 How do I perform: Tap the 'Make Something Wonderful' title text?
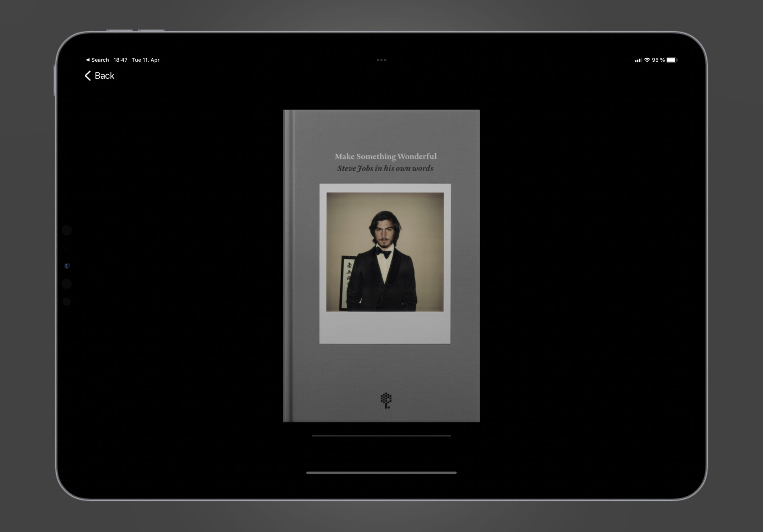point(385,156)
